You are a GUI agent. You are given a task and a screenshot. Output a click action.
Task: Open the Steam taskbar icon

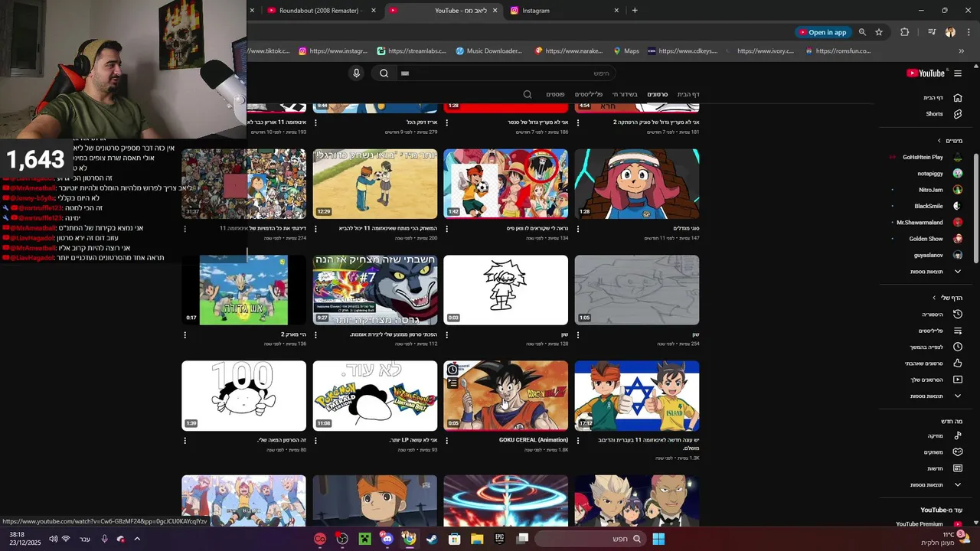click(x=433, y=539)
